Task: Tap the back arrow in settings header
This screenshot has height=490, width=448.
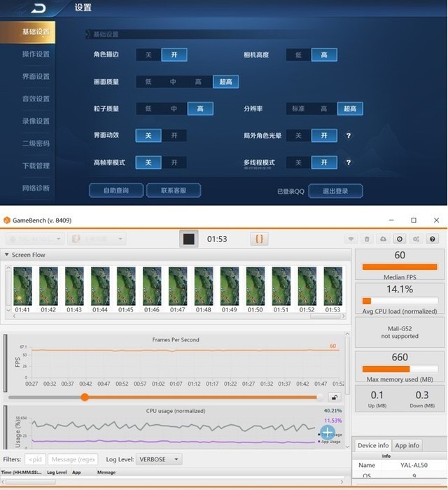Action: coord(38,8)
